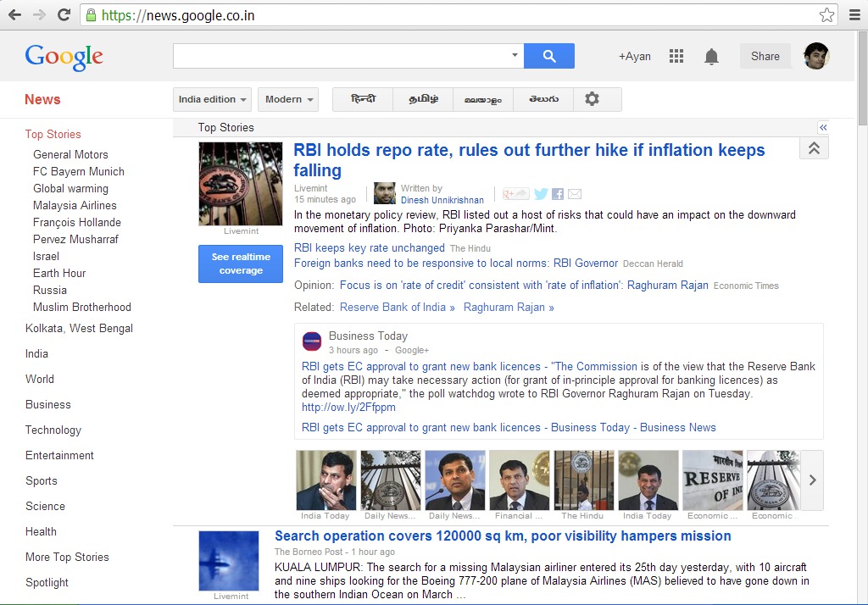Open the Google apps grid
The height and width of the screenshot is (605, 868).
coord(676,56)
